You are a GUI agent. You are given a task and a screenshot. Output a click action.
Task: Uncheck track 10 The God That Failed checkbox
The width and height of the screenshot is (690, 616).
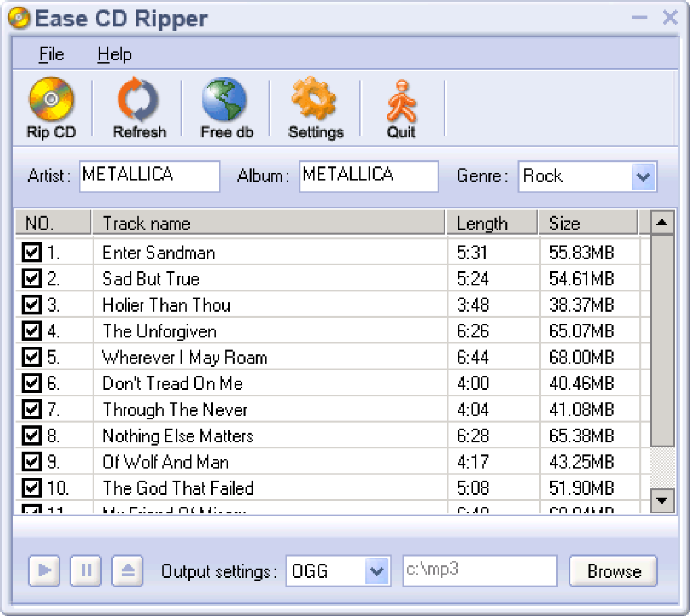[32, 488]
